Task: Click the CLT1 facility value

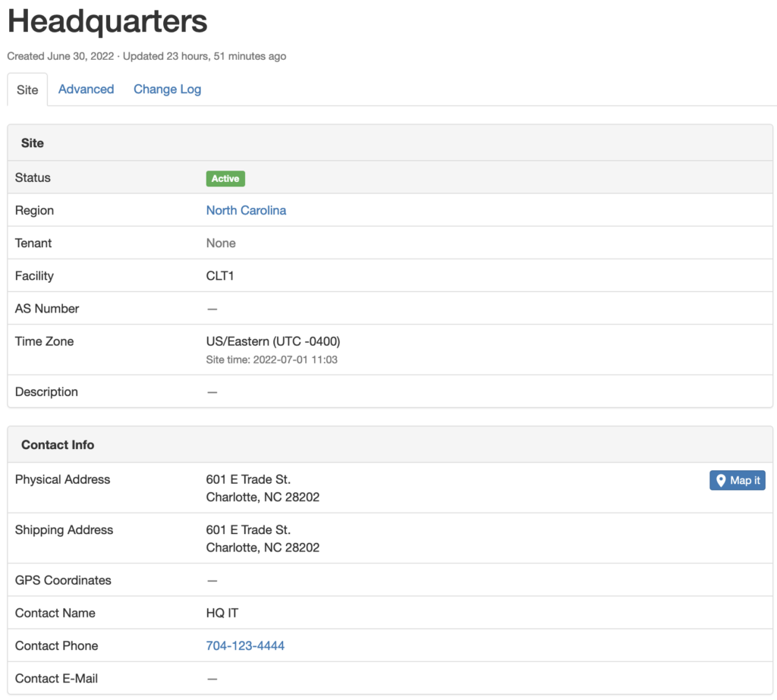Action: pos(220,275)
